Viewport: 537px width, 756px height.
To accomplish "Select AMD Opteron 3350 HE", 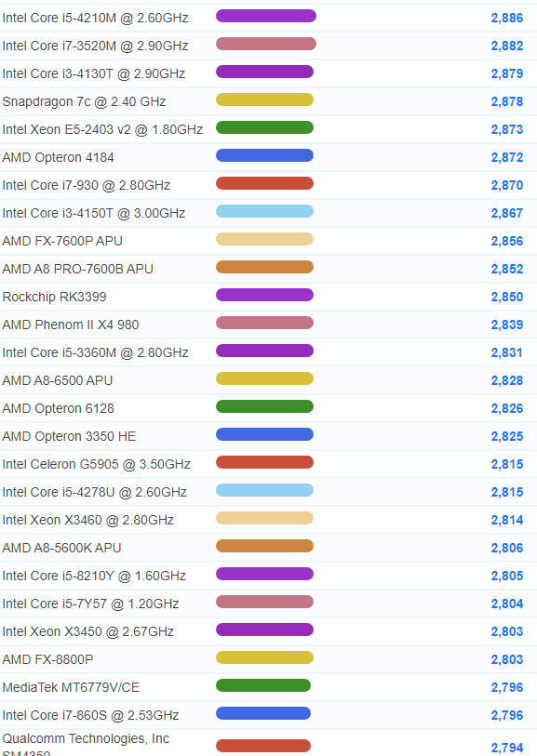I will 69,437.
